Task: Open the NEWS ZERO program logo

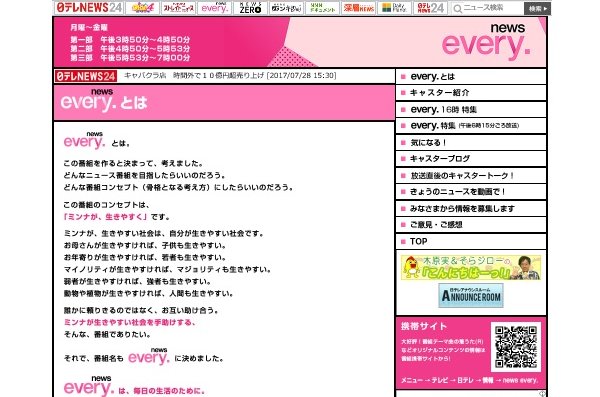Action: click(250, 8)
